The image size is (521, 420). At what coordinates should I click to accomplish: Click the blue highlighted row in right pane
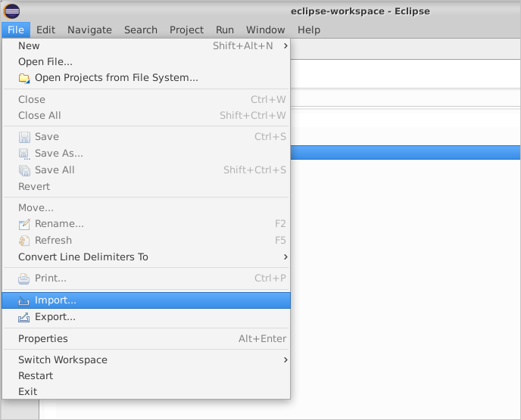click(406, 152)
